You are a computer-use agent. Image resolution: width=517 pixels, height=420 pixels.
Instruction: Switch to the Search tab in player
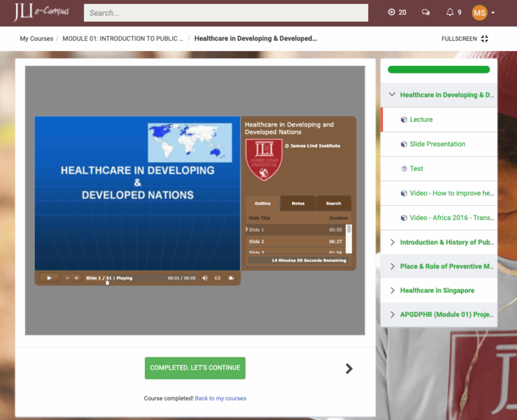coord(333,203)
